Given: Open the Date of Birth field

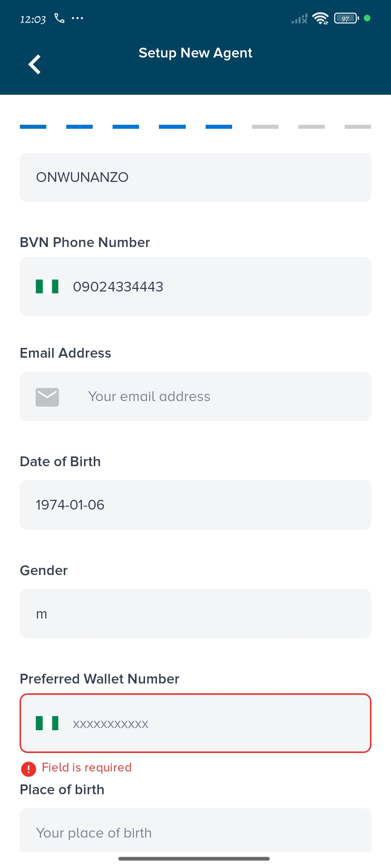Looking at the screenshot, I should coord(195,505).
